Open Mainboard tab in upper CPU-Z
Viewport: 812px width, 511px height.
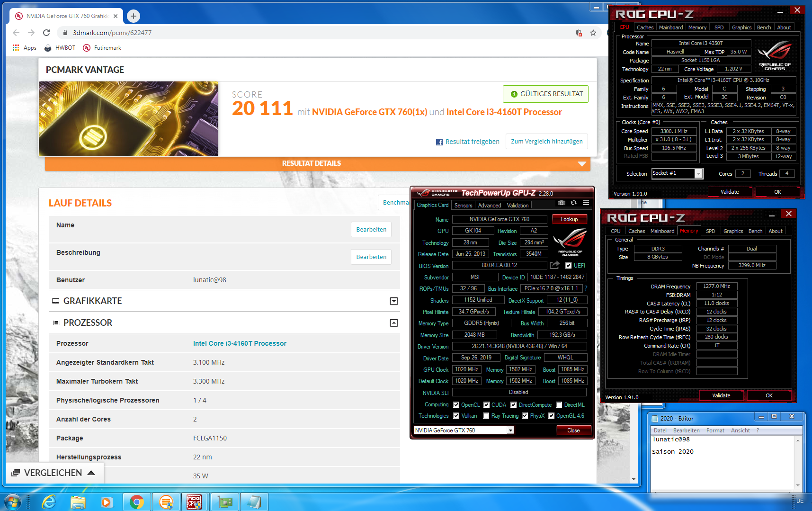[x=671, y=27]
